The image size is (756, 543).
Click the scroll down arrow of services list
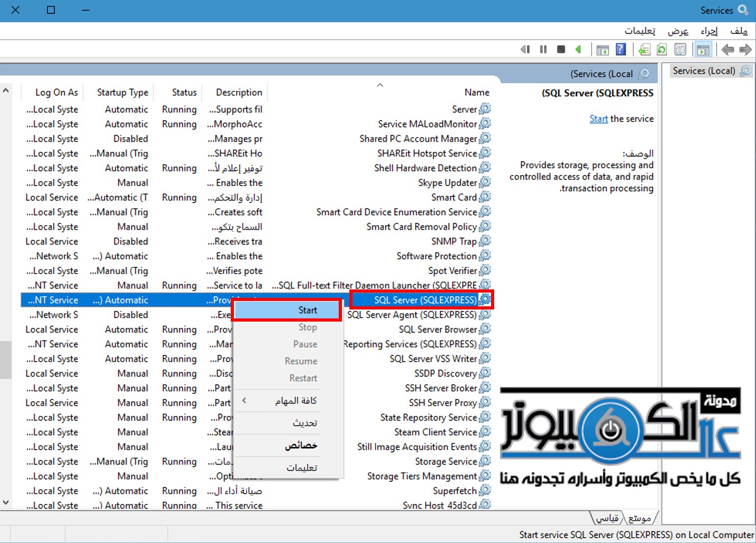pos(6,502)
